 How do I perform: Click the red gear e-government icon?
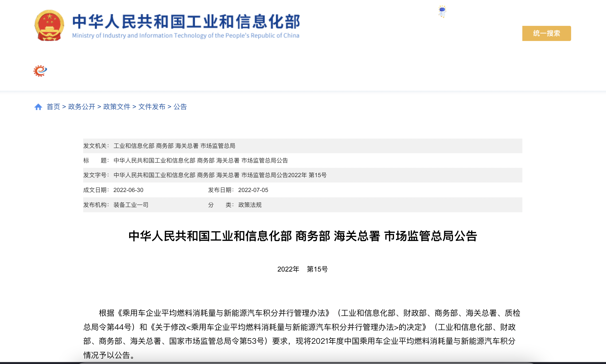[40, 71]
